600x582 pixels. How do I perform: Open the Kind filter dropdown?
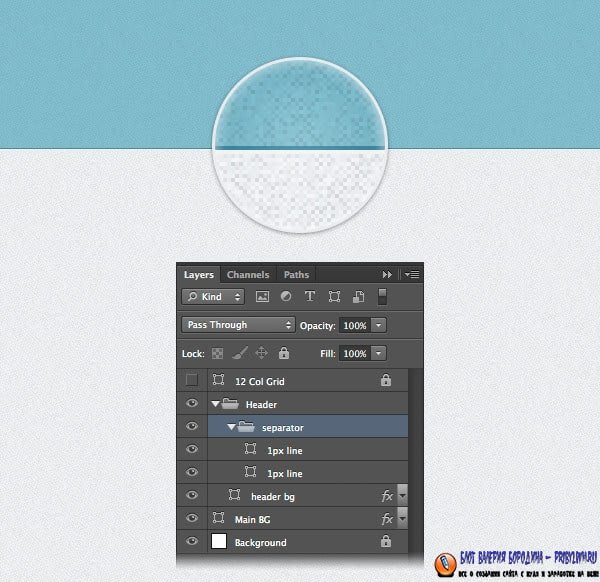tap(213, 297)
